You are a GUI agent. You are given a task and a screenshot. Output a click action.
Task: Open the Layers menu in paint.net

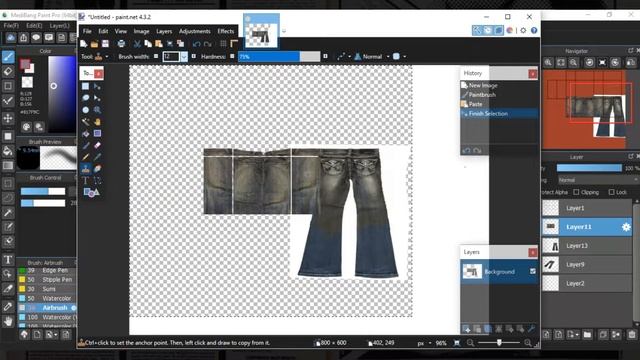coord(164,31)
